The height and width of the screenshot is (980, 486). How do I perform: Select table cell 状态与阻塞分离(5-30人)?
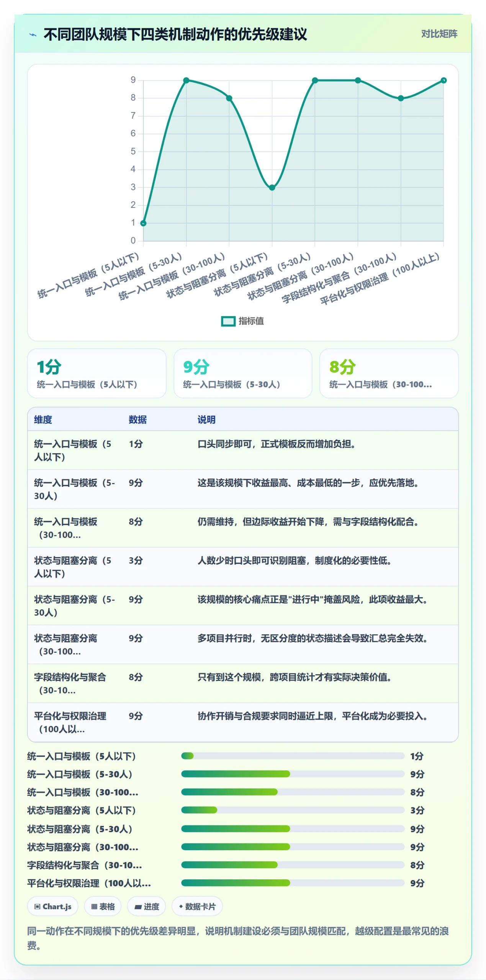point(75,606)
